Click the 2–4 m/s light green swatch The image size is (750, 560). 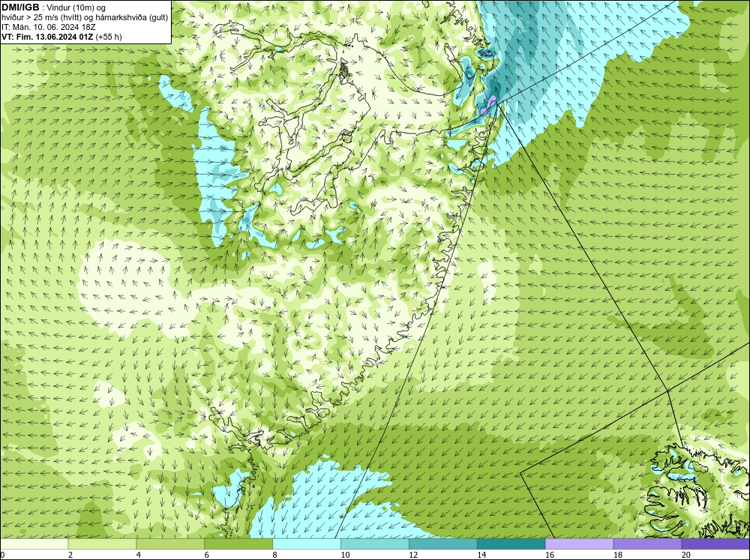point(102,544)
